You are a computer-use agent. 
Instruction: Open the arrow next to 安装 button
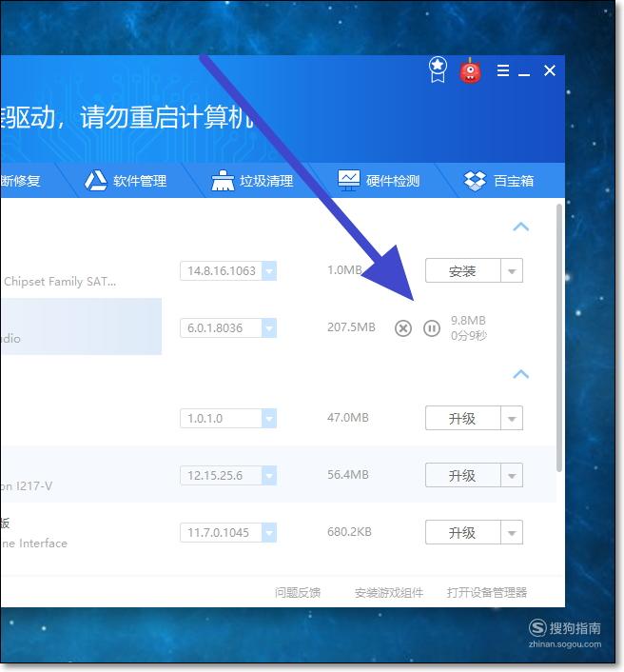pyautogui.click(x=512, y=270)
